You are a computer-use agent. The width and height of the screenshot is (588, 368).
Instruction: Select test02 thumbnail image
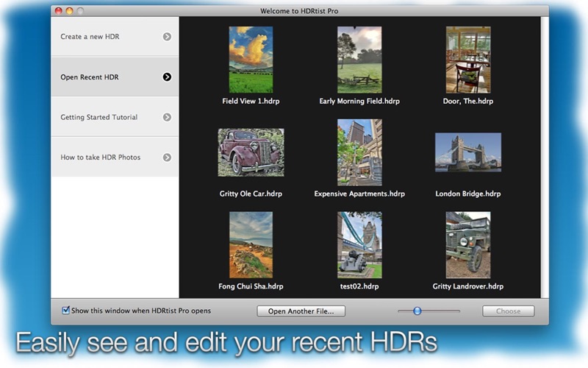(359, 245)
